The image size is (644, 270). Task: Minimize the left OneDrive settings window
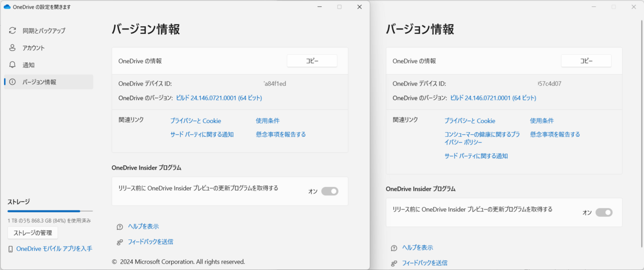319,7
